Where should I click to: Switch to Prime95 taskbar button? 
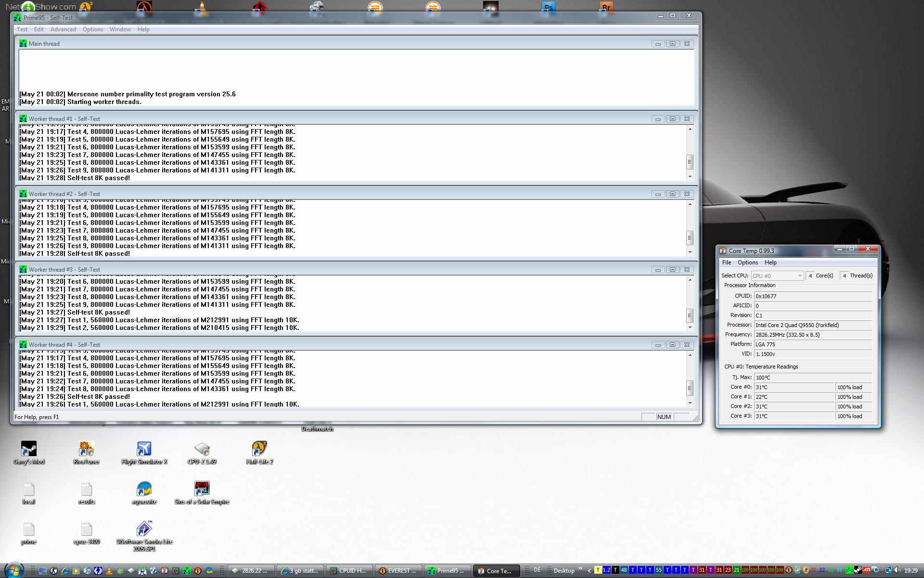(448, 571)
